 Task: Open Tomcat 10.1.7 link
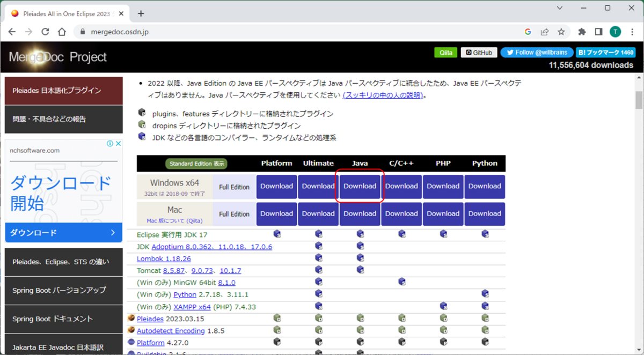[230, 271]
